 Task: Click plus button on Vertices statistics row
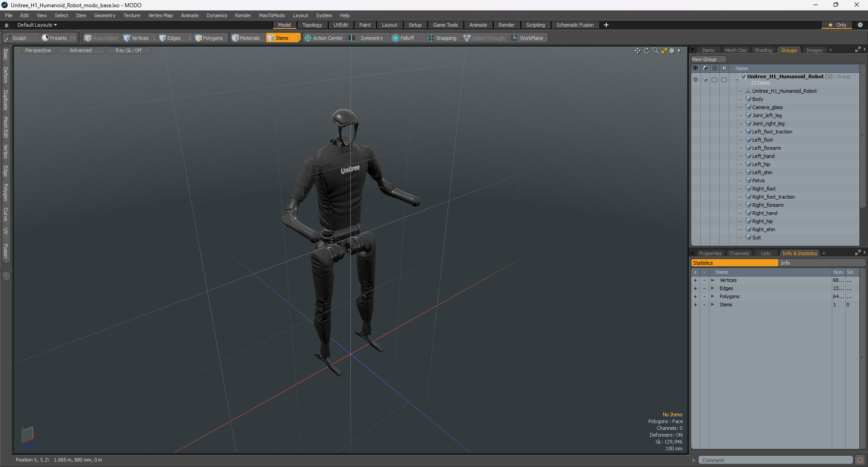[695, 280]
